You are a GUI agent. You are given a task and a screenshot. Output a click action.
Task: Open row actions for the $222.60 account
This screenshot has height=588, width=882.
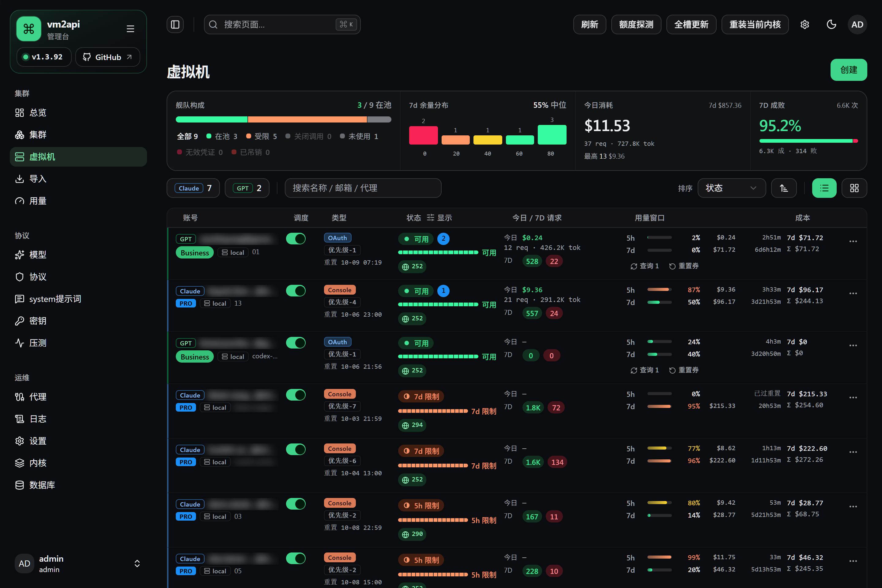pos(853,452)
